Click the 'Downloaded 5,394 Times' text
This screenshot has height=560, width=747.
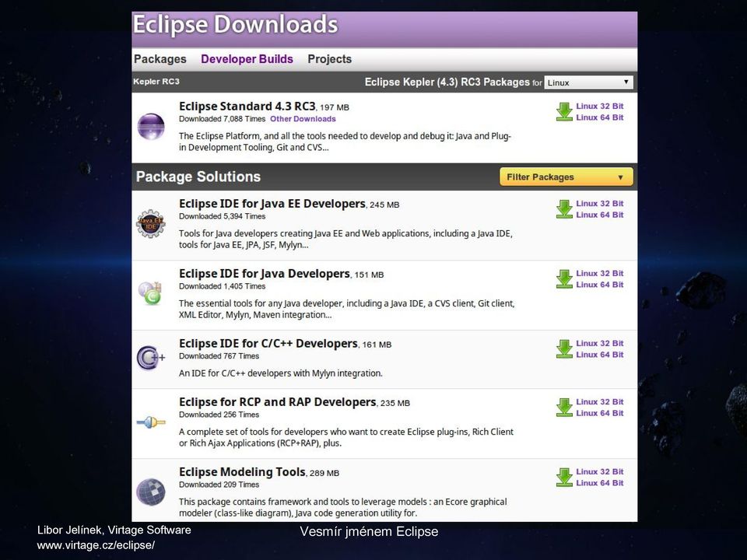[x=222, y=216]
